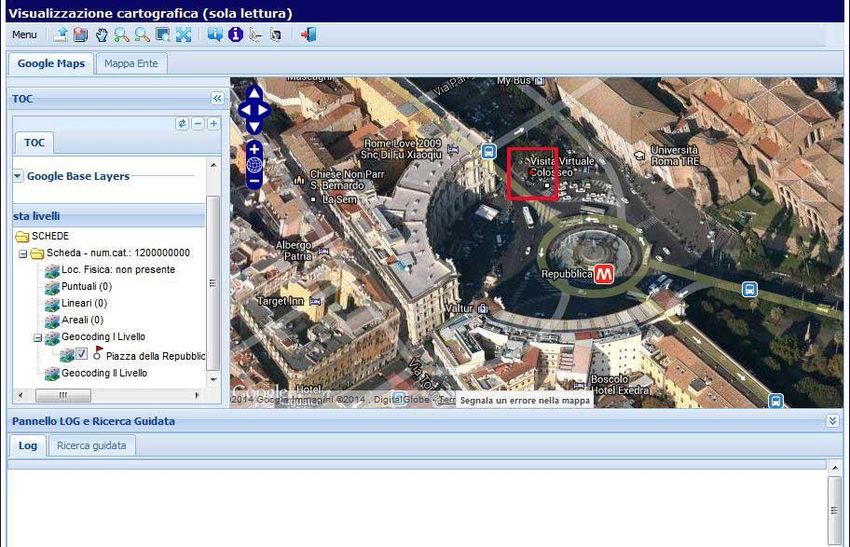850x547 pixels.
Task: Select the Areali (0) layer
Action: [x=82, y=320]
